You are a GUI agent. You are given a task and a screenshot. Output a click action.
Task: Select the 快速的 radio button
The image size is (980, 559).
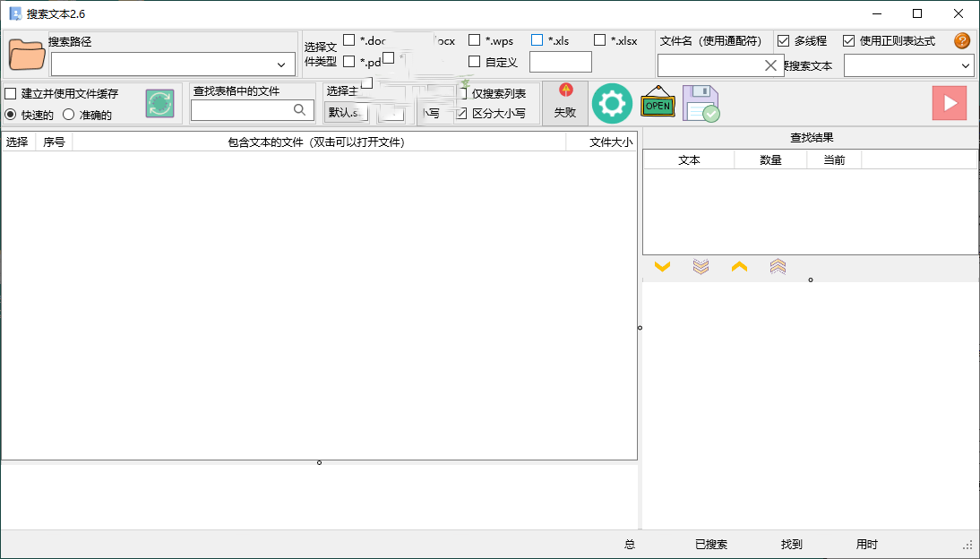tap(11, 115)
